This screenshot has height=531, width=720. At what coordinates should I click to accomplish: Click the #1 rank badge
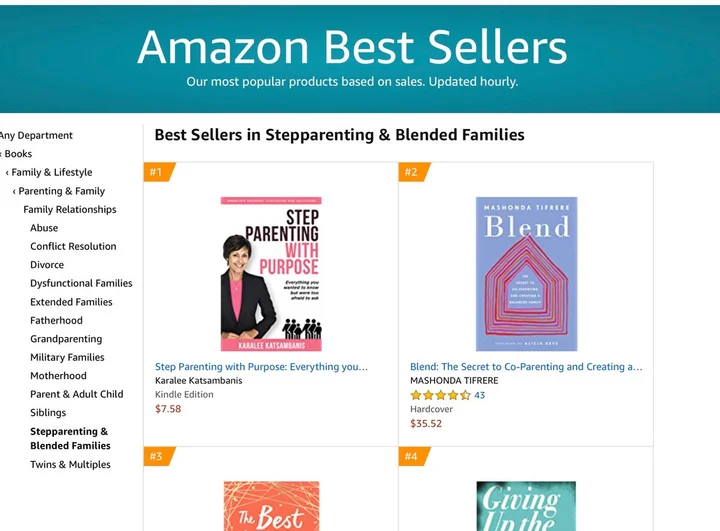tap(157, 172)
